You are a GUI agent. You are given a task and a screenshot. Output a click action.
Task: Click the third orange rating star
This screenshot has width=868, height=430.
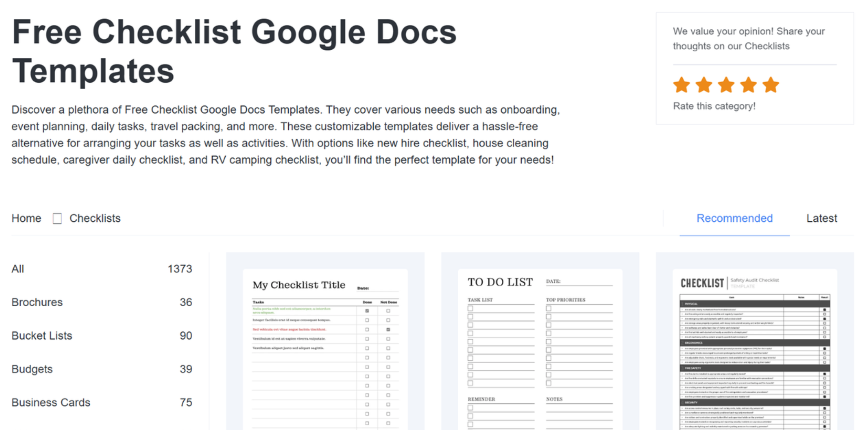coord(726,85)
